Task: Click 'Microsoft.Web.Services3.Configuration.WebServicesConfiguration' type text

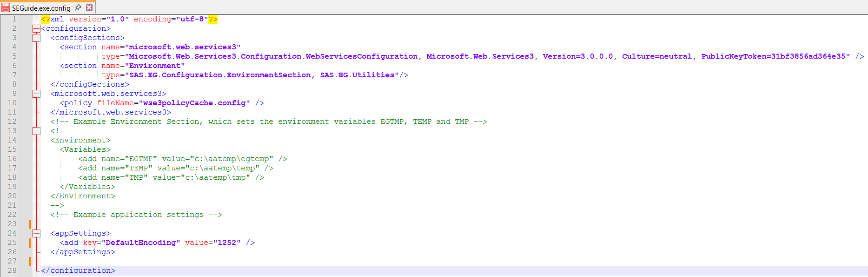Action: point(273,56)
